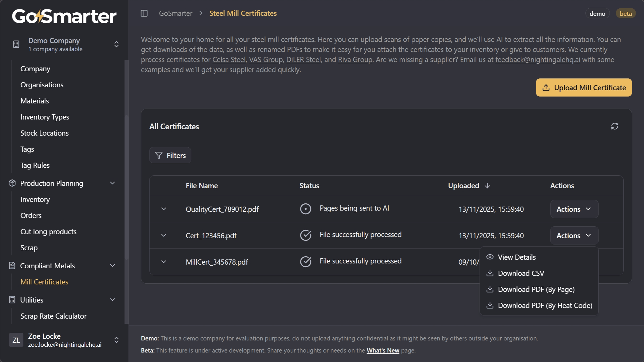Open the What's New page link
Screen dimensions: 644x362
[x=383, y=350]
